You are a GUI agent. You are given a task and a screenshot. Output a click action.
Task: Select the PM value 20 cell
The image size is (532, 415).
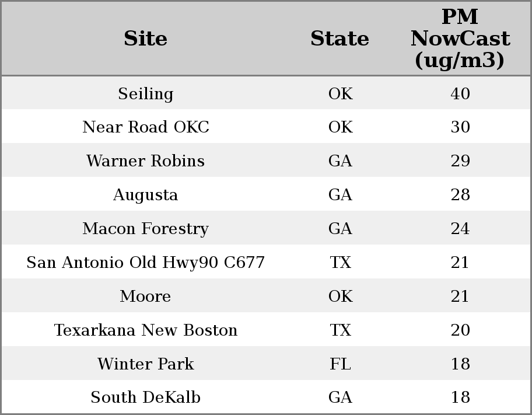click(460, 330)
